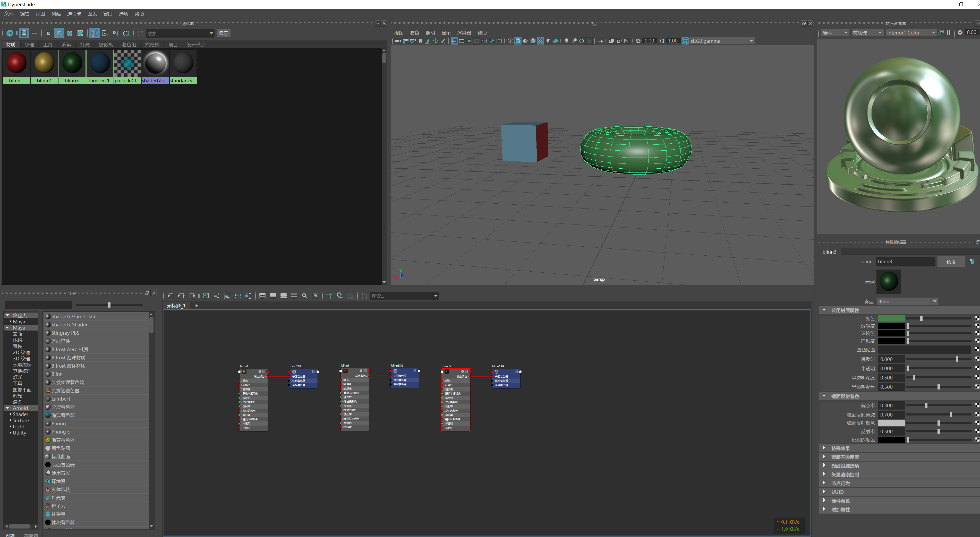Click the grid toggle icon in node editor
980x537 pixels.
(x=329, y=296)
